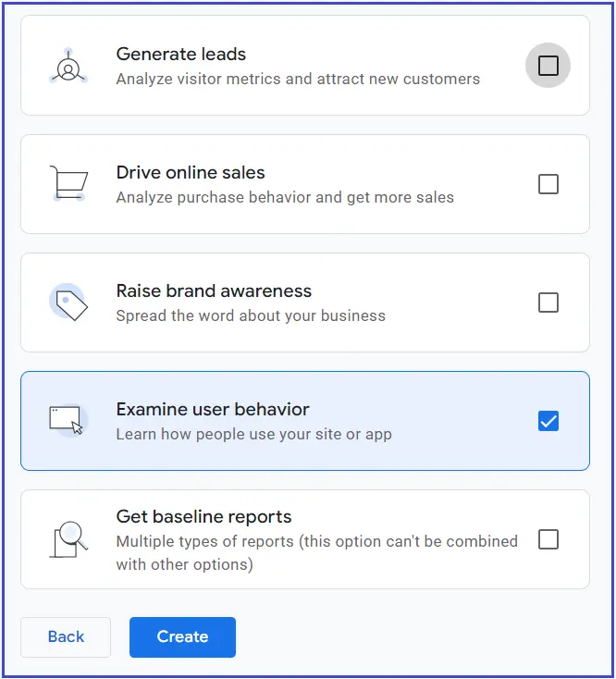Uncheck the Examine user behavior checkbox

[548, 421]
